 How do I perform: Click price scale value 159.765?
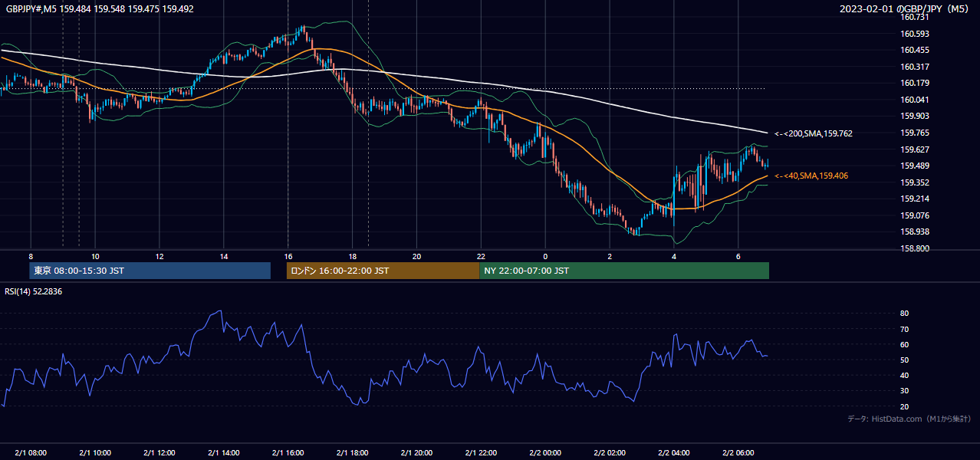[x=915, y=133]
